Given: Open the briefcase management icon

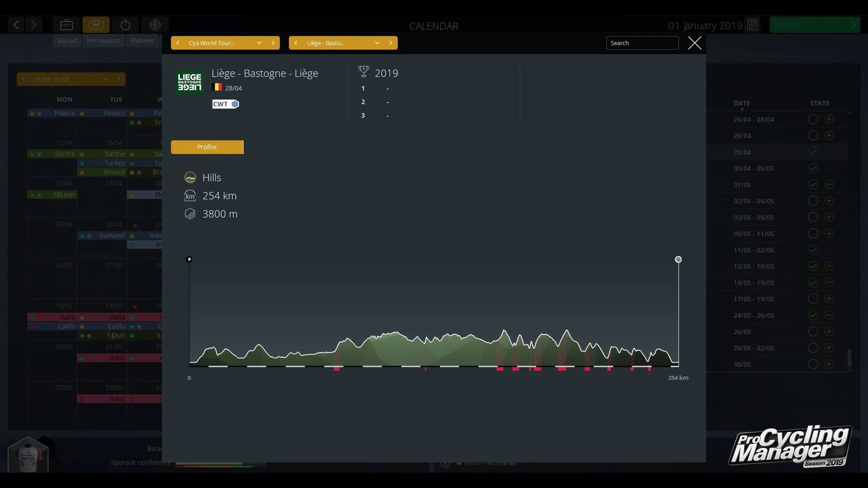Looking at the screenshot, I should 66,25.
